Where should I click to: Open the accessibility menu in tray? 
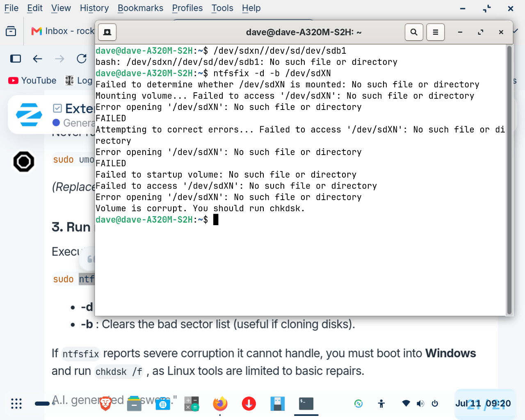tap(381, 404)
